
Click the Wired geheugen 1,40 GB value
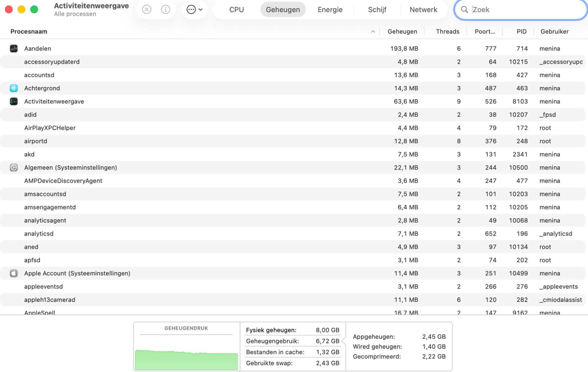(x=434, y=347)
